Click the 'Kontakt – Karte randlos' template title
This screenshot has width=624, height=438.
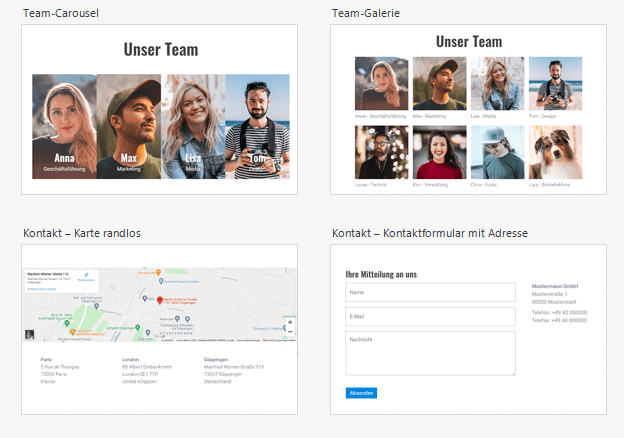pyautogui.click(x=82, y=233)
